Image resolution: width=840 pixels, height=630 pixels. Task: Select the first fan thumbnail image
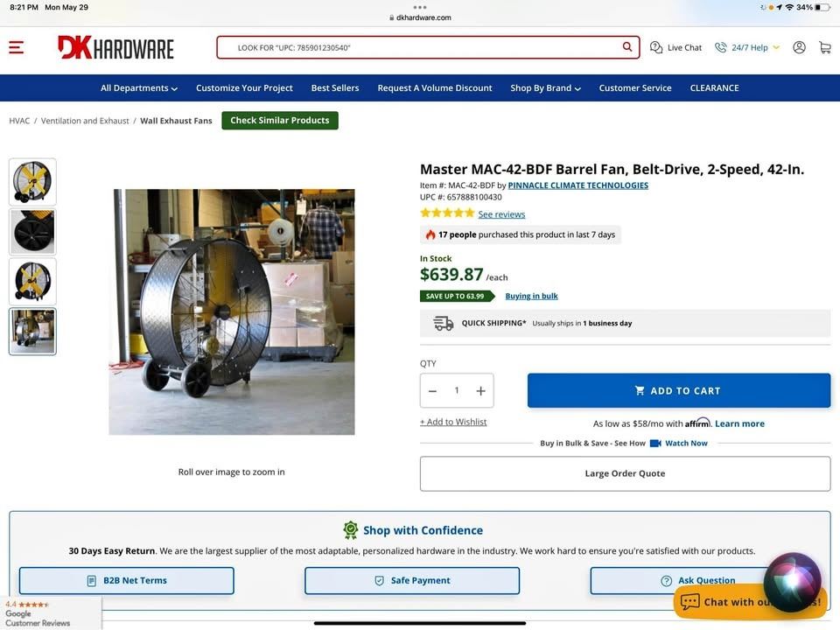33,182
